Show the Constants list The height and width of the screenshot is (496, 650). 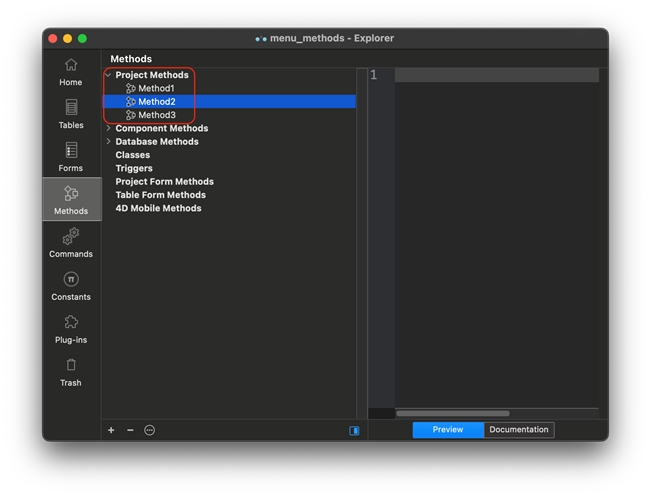71,286
